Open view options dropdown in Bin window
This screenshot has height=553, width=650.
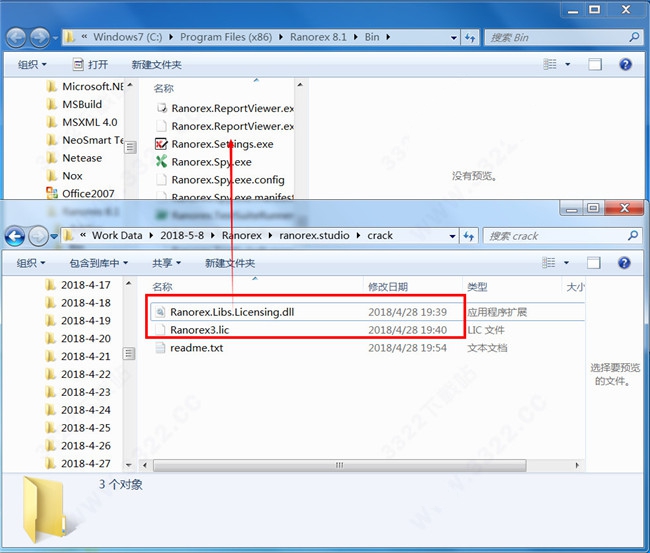[568, 65]
